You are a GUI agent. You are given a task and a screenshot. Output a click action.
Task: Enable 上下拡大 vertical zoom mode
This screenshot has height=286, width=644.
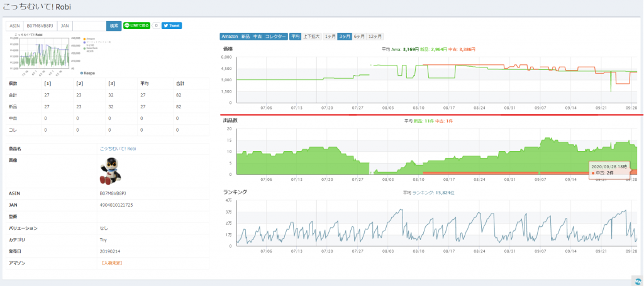[x=311, y=37]
